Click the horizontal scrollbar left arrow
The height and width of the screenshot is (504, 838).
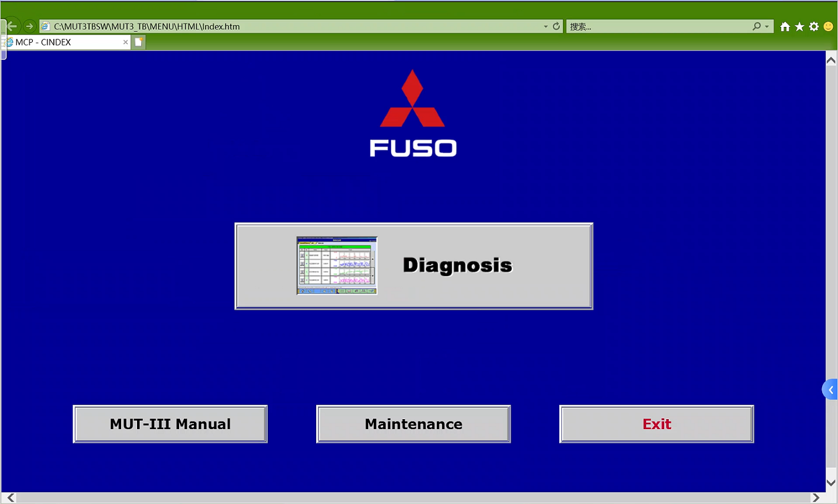tap(11, 498)
